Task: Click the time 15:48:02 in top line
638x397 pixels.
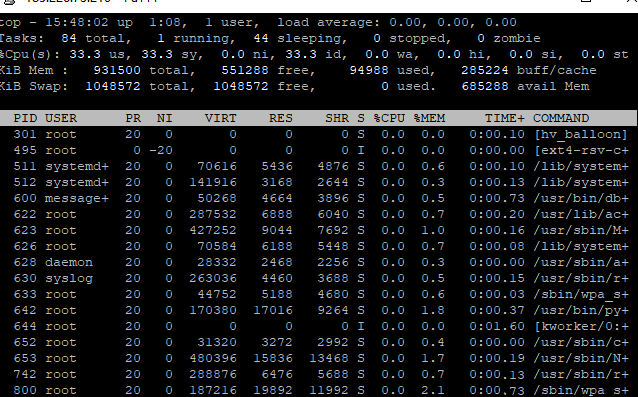Action: pos(76,22)
